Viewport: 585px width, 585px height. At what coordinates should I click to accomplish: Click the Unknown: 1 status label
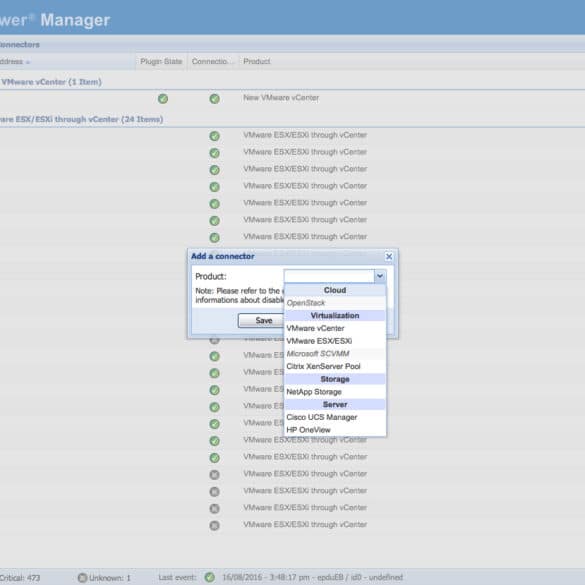[x=110, y=578]
